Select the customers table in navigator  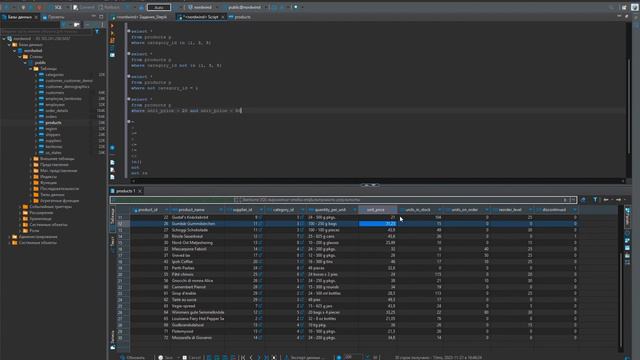pos(54,93)
